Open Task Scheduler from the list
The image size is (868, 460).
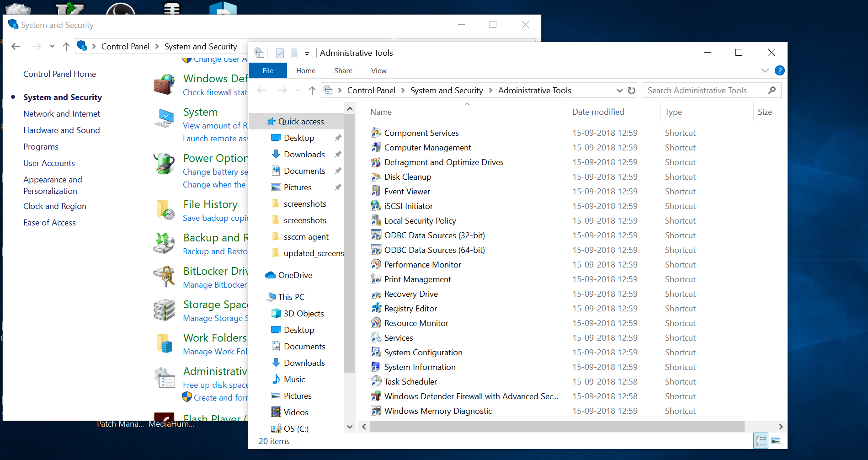(410, 381)
